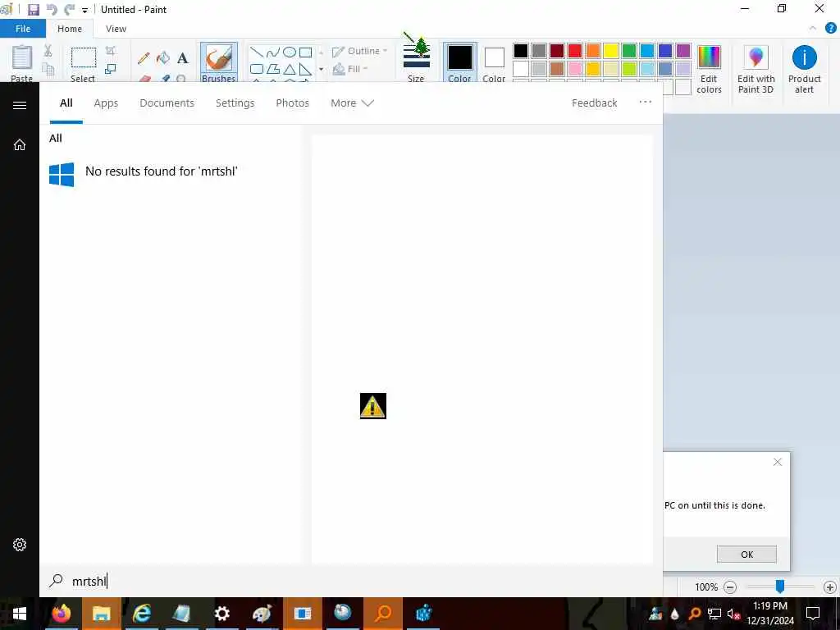
Task: Pick the straight Line shape
Action: 257,52
